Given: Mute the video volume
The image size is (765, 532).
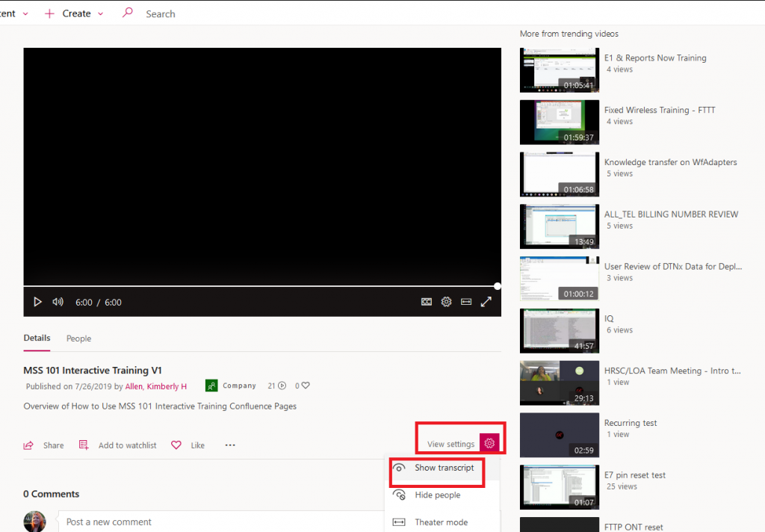Looking at the screenshot, I should click(x=58, y=301).
